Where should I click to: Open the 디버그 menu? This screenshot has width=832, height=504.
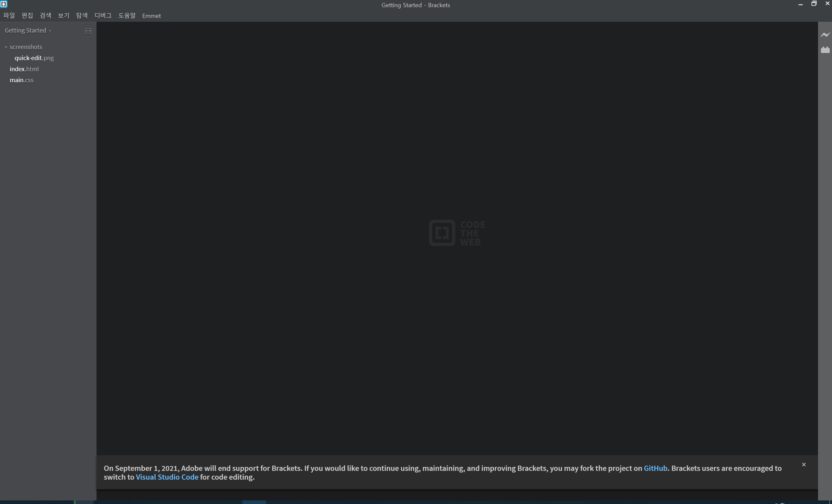tap(103, 16)
